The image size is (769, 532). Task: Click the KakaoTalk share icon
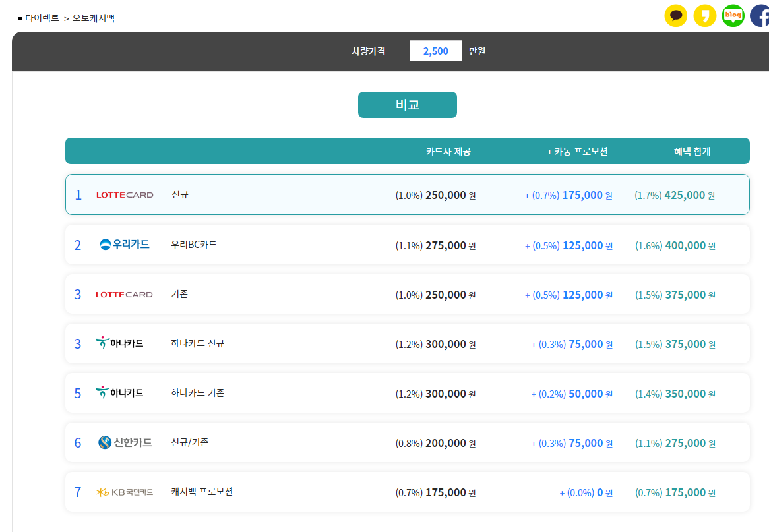coord(675,16)
